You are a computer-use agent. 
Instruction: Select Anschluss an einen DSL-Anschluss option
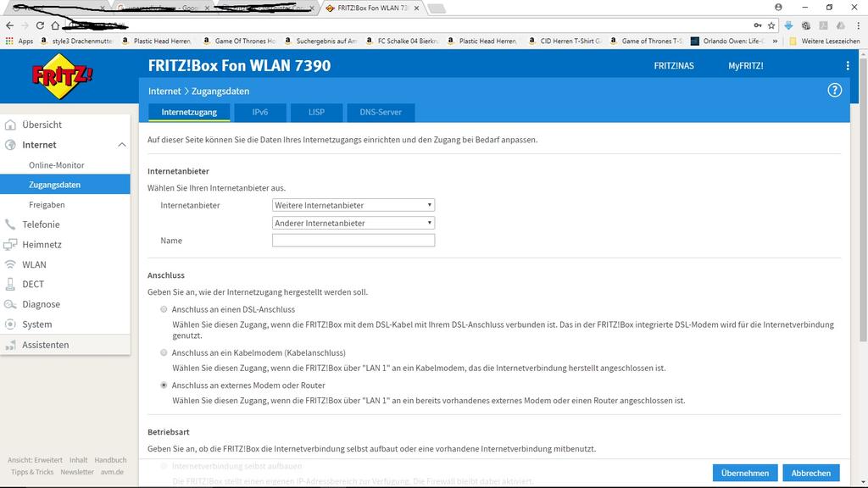pos(164,310)
